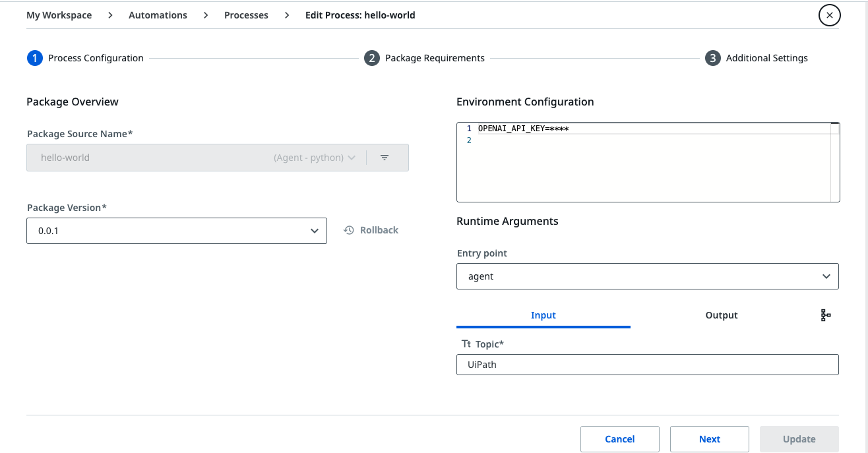Click the Package Overview heading

[73, 102]
